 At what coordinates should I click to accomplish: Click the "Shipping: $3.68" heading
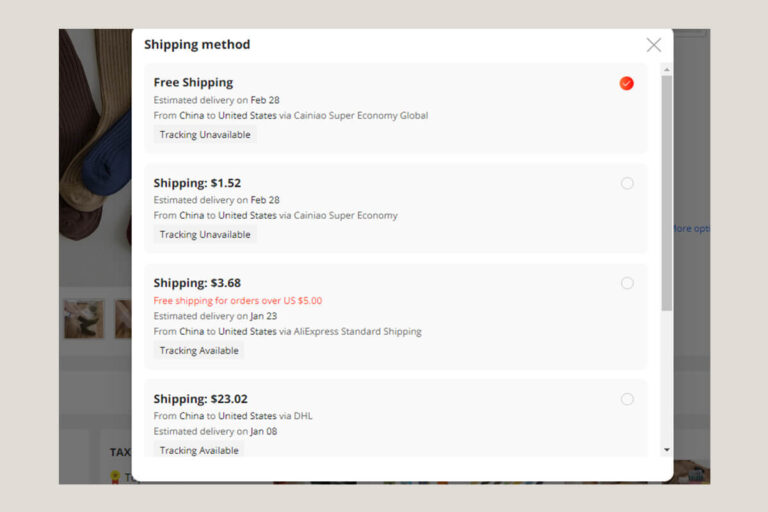click(197, 283)
